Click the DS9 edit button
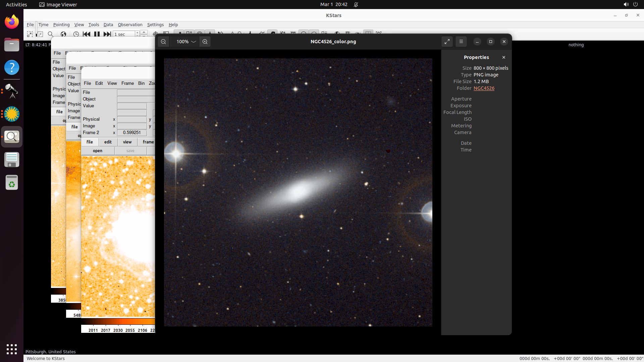Image resolution: width=644 pixels, height=362 pixels. [x=108, y=142]
